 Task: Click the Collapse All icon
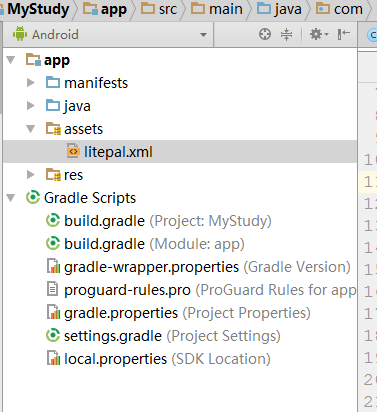point(286,34)
